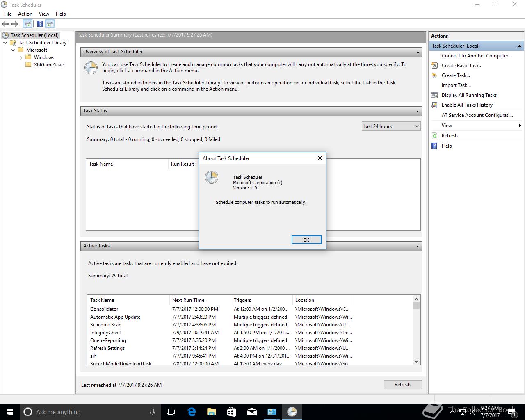The height and width of the screenshot is (420, 525).
Task: Open Task View from the taskbar
Action: point(171,412)
